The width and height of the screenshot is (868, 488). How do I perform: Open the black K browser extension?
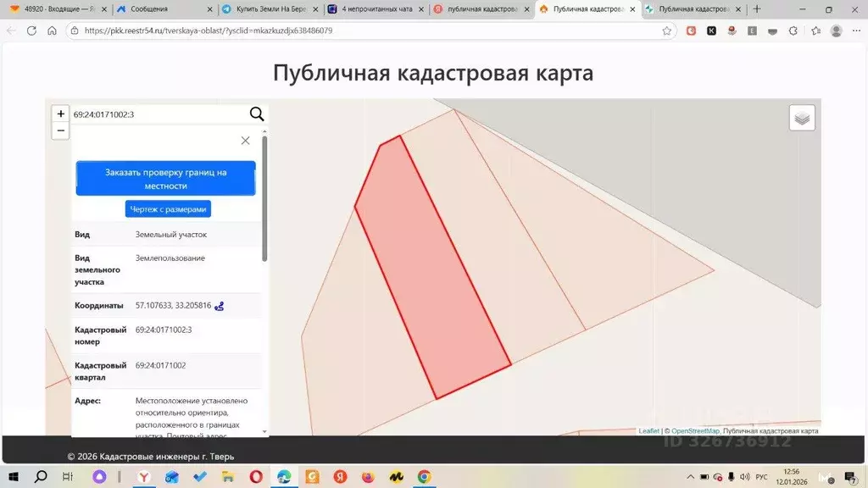click(712, 30)
